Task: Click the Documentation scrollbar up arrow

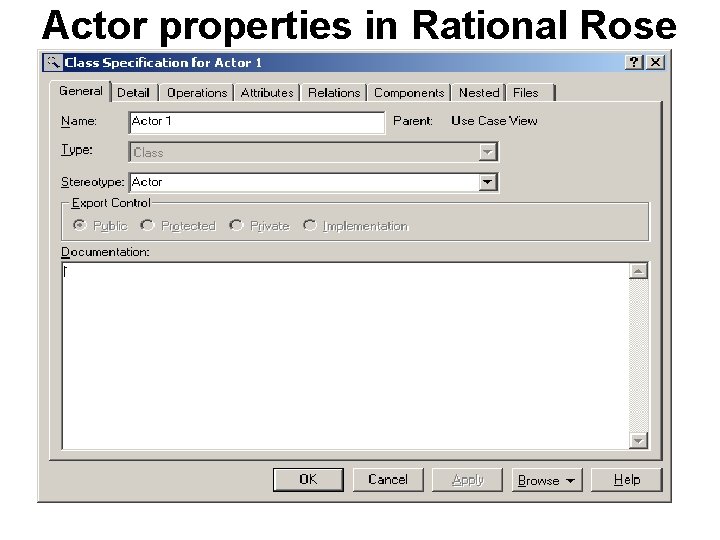Action: [638, 271]
